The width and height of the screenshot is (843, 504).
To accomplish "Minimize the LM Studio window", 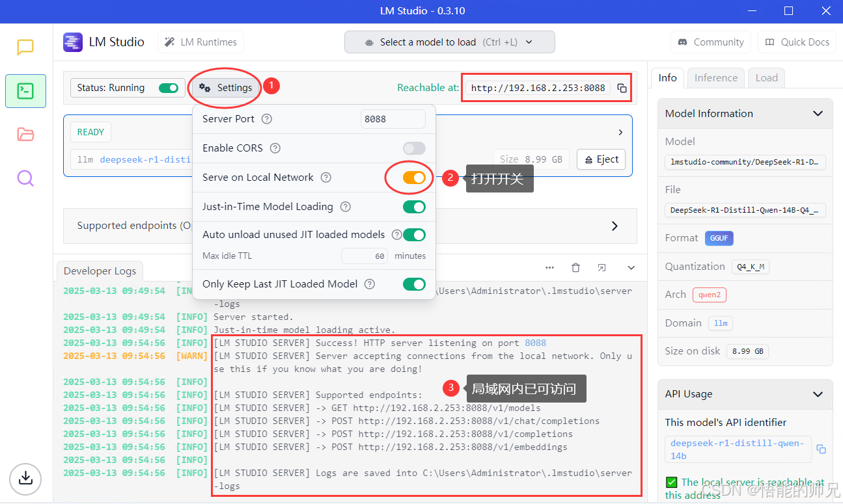I will coord(752,11).
